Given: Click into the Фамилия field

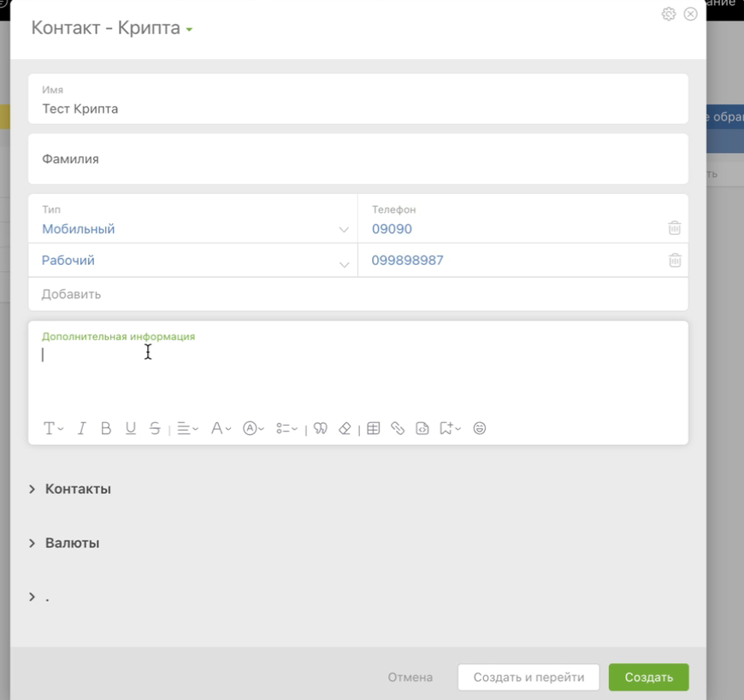Looking at the screenshot, I should [357, 159].
